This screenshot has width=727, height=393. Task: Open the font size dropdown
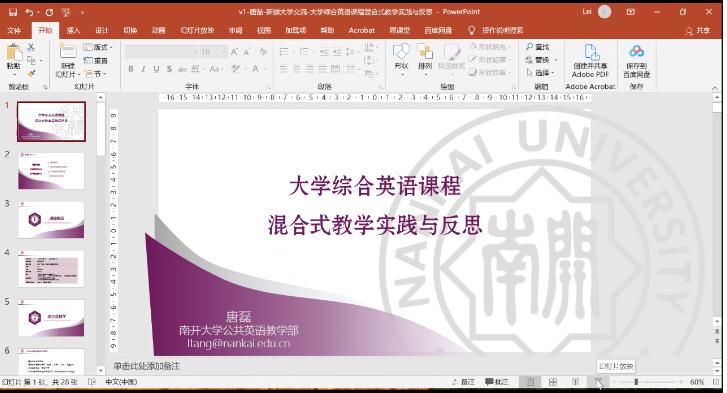(x=223, y=52)
